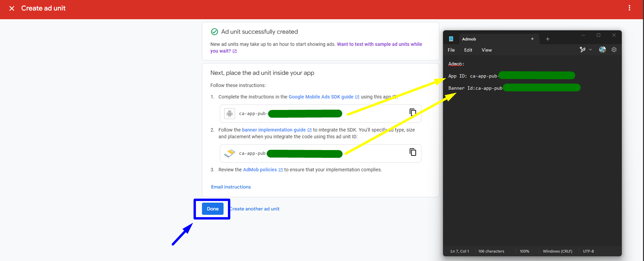The height and width of the screenshot is (261, 644).
Task: Click the Create another ad unit link
Action: 255,209
